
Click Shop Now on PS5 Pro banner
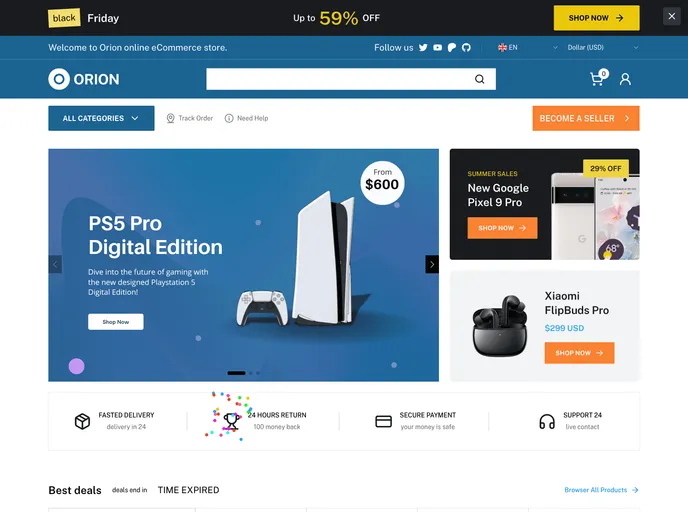(x=116, y=322)
